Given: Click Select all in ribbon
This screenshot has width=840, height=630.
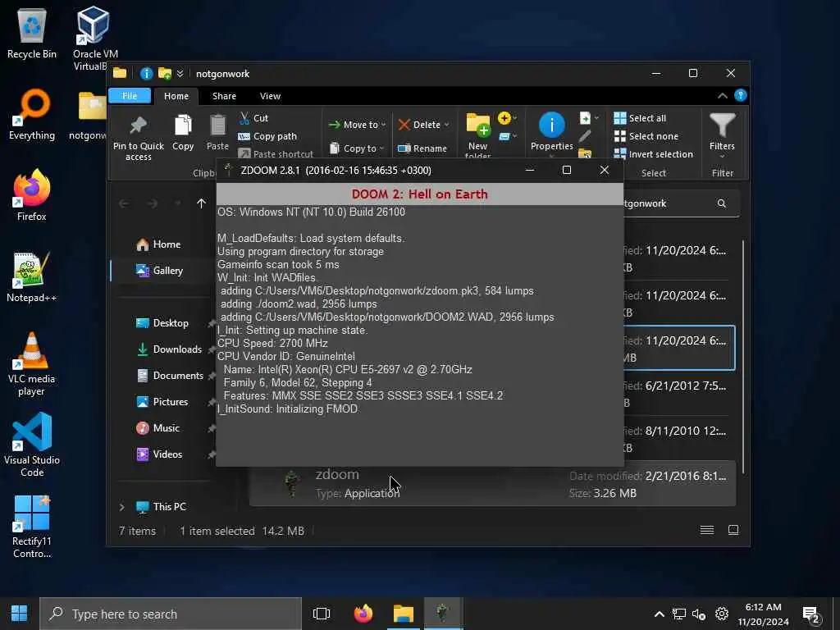Looking at the screenshot, I should 640,118.
